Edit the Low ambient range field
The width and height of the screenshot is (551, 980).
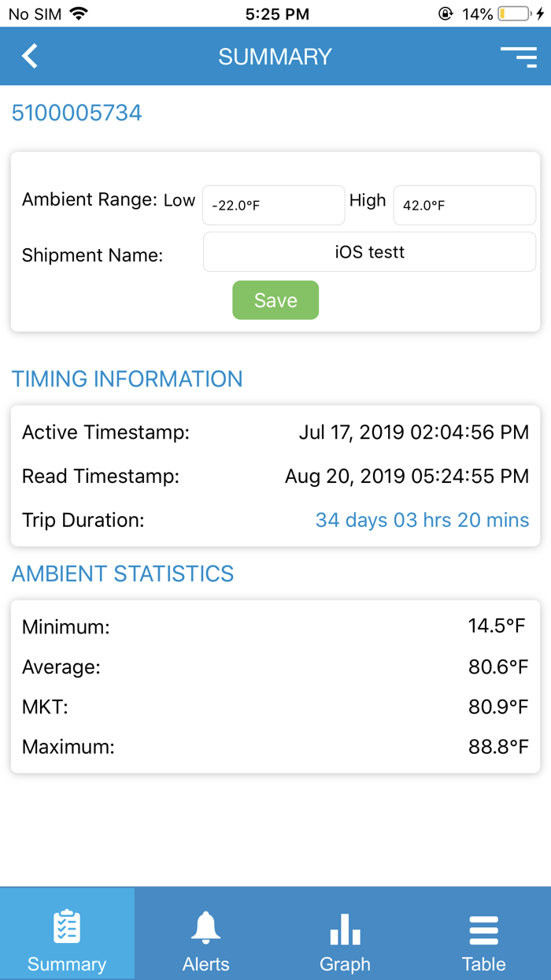click(x=273, y=206)
